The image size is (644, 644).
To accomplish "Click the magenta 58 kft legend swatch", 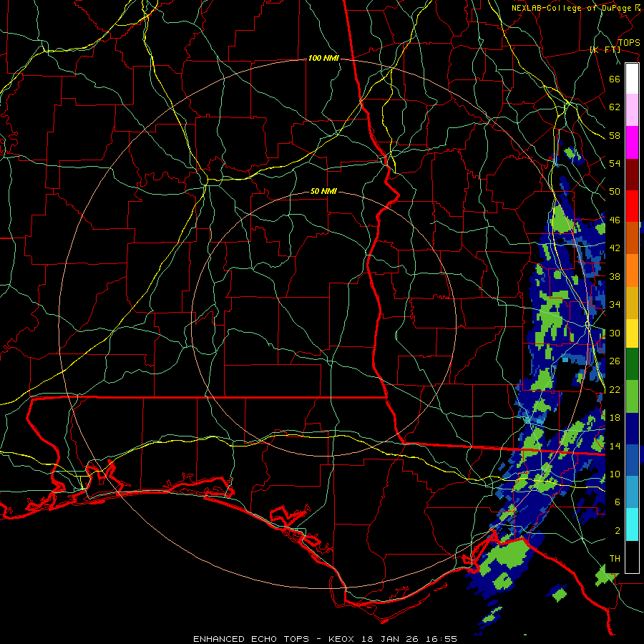I will 632,142.
